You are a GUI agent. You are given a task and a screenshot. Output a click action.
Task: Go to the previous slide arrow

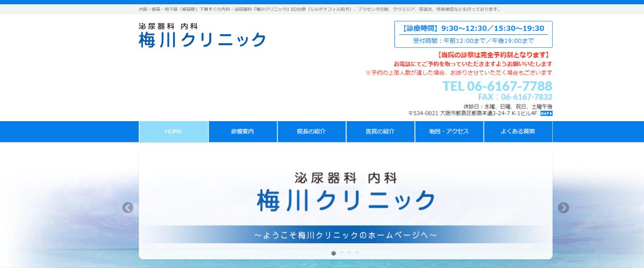(x=128, y=208)
